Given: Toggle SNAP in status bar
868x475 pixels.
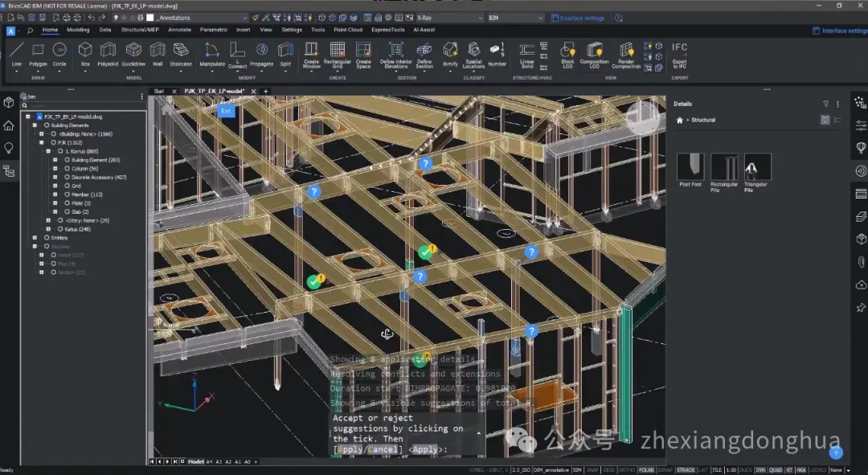Looking at the screenshot, I should (592, 470).
